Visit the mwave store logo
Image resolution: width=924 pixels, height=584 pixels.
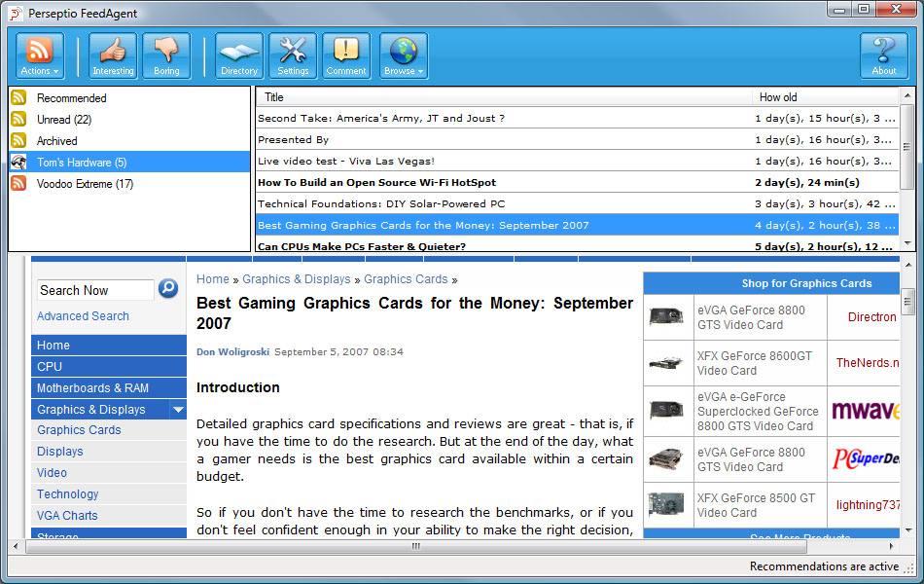point(866,411)
